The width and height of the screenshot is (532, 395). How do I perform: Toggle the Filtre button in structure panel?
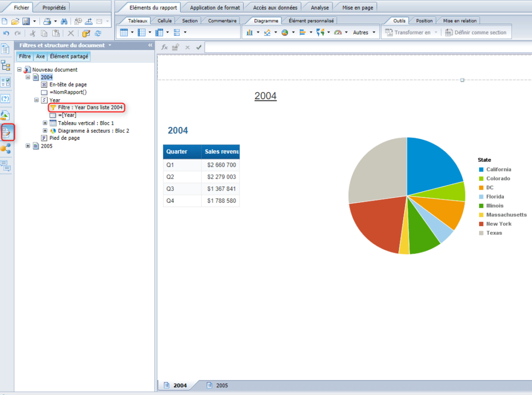(x=25, y=56)
